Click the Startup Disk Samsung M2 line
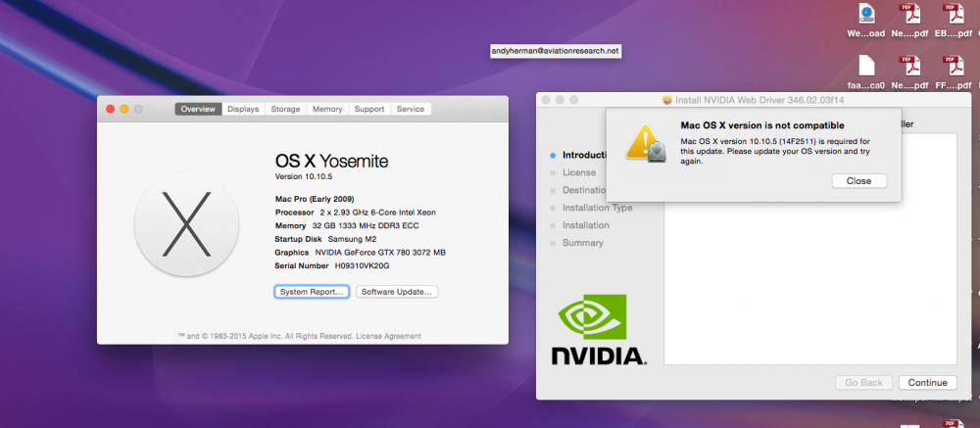The width and height of the screenshot is (980, 428). tap(325, 239)
